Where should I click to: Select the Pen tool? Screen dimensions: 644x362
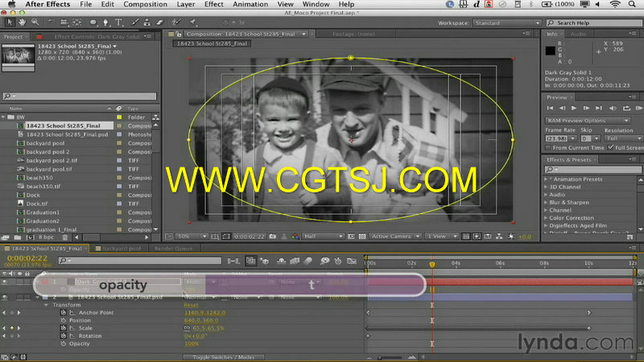point(105,23)
